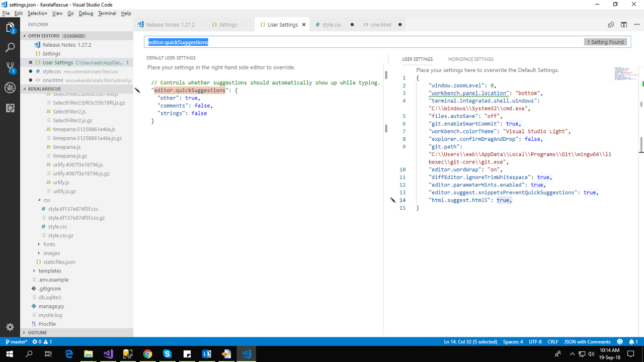
Task: Collapse the Open Editors section
Action: 76,36
